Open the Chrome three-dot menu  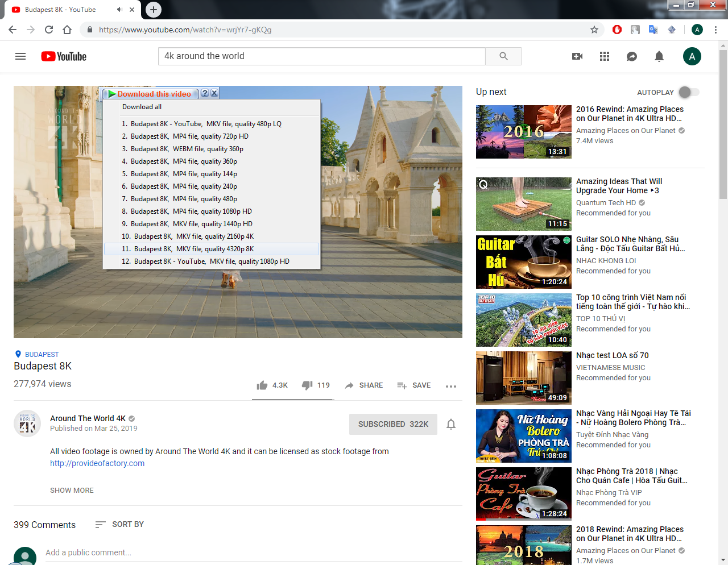(716, 30)
